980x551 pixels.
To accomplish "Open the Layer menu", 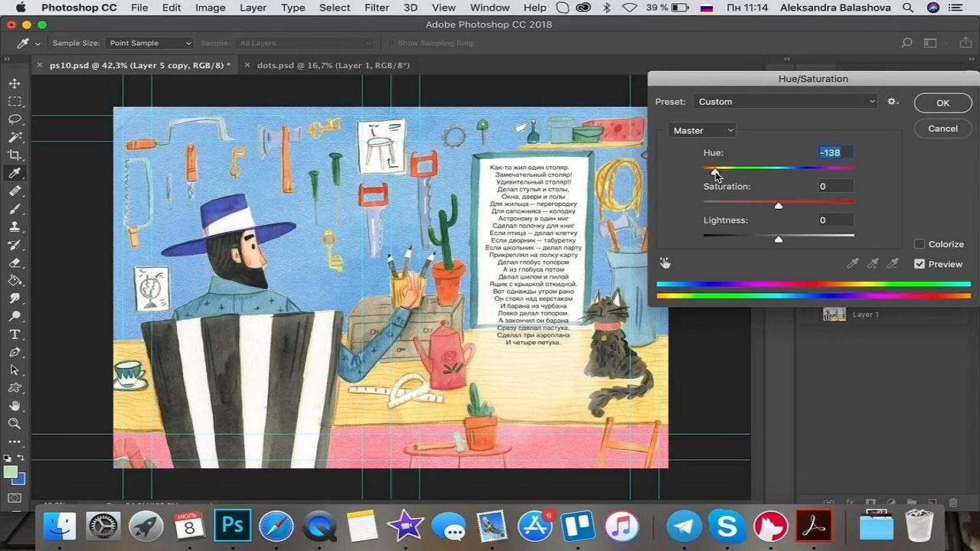I will click(253, 8).
